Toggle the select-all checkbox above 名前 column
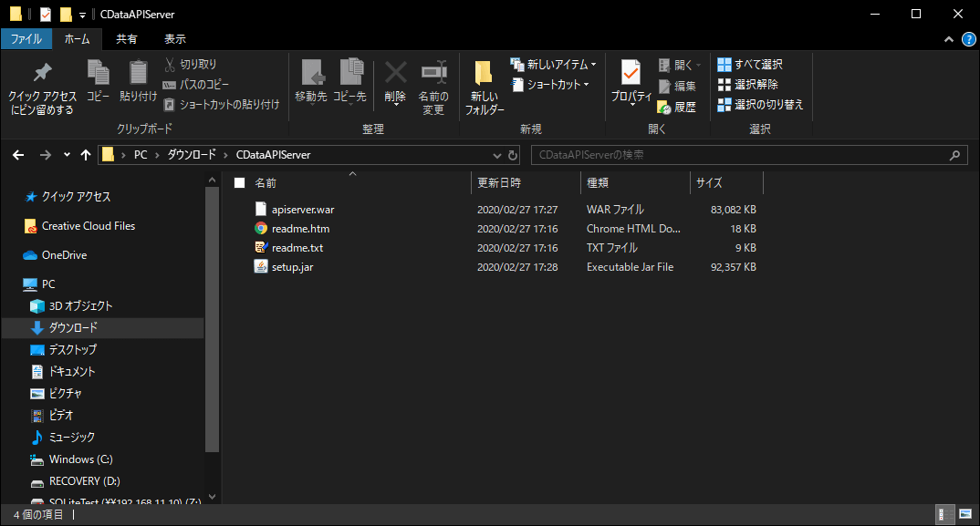The image size is (980, 526). coord(241,181)
